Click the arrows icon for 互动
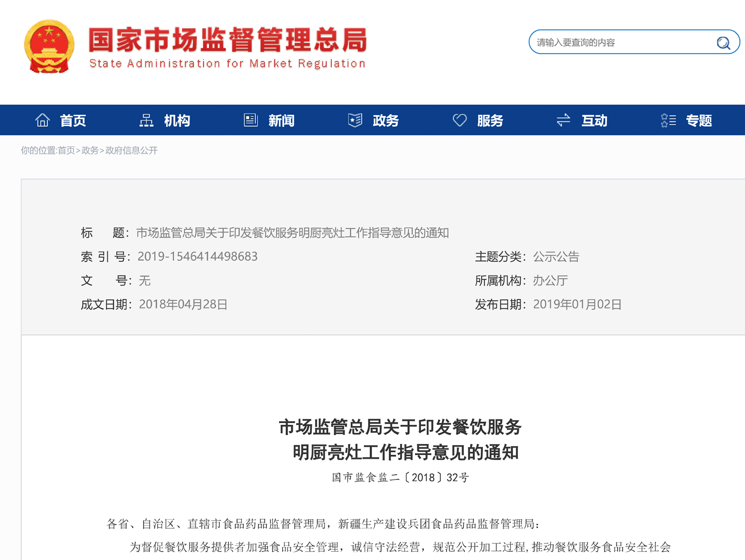745x560 pixels. click(x=563, y=120)
